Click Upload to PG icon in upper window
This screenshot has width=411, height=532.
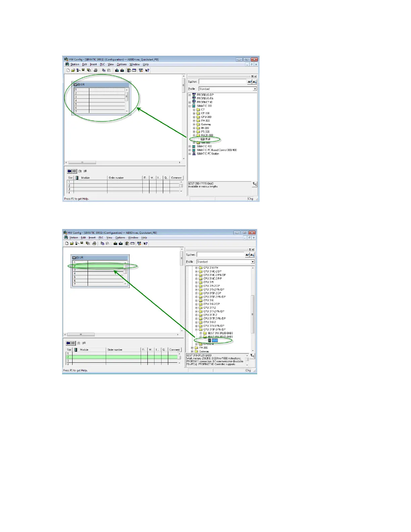point(122,70)
